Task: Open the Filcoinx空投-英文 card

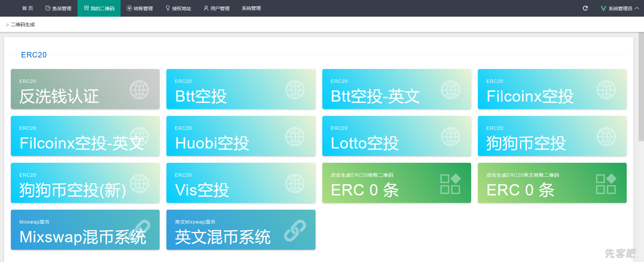Action: coord(85,136)
